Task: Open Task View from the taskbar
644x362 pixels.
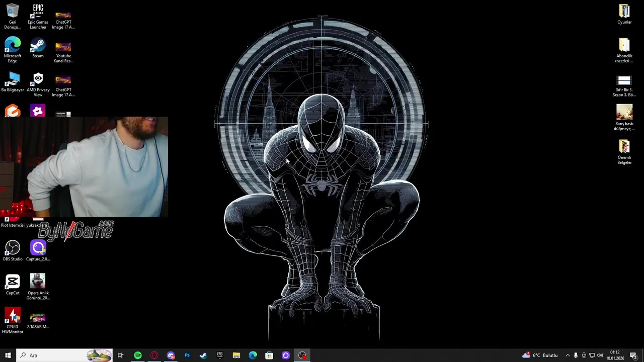Action: point(121,355)
